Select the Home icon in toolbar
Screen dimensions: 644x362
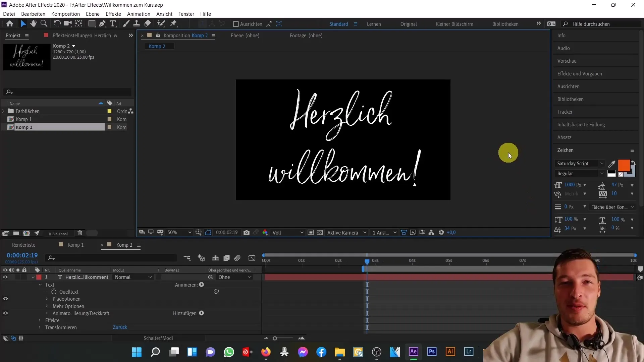(x=10, y=23)
